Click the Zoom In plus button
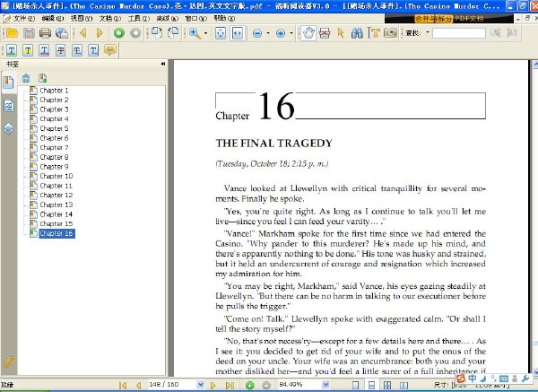Viewport: 538px width, 392px height. [281, 33]
